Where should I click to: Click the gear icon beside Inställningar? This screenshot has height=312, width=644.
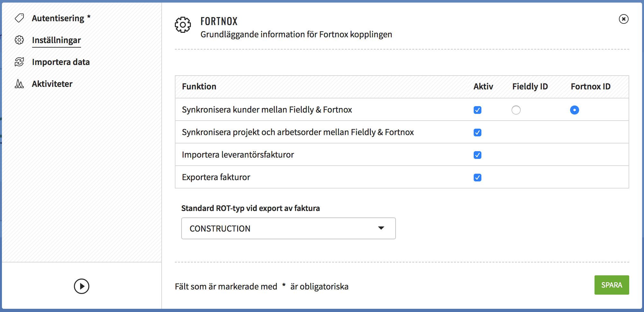tap(19, 40)
